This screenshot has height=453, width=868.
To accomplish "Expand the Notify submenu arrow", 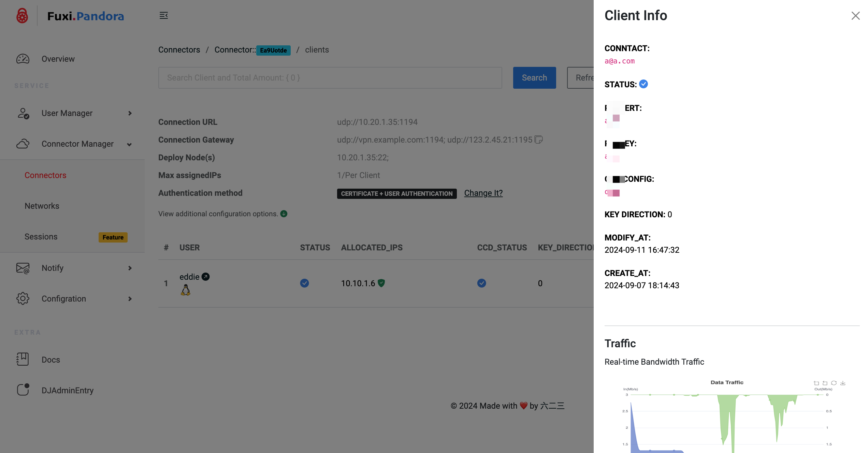I will [x=130, y=268].
